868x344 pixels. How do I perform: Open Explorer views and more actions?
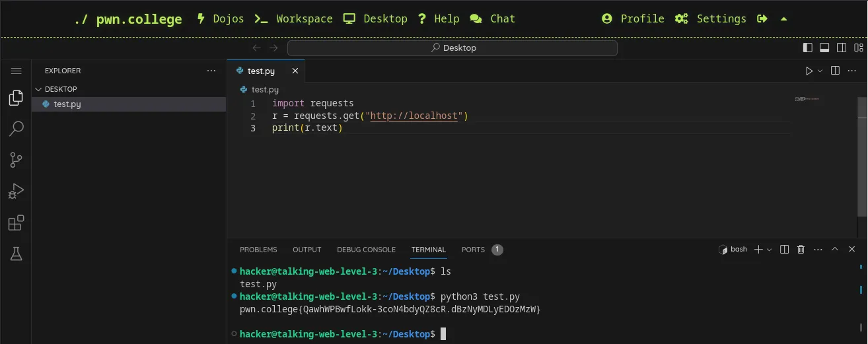tap(211, 71)
